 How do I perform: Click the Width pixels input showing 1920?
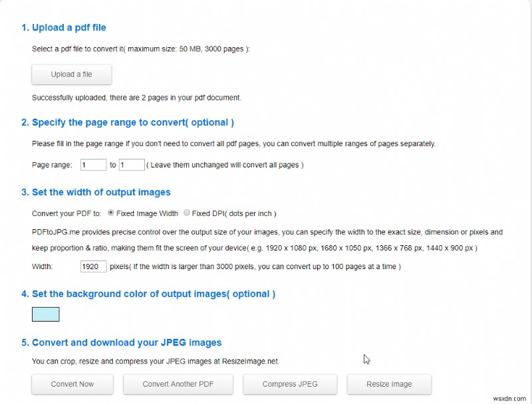pyautogui.click(x=92, y=266)
